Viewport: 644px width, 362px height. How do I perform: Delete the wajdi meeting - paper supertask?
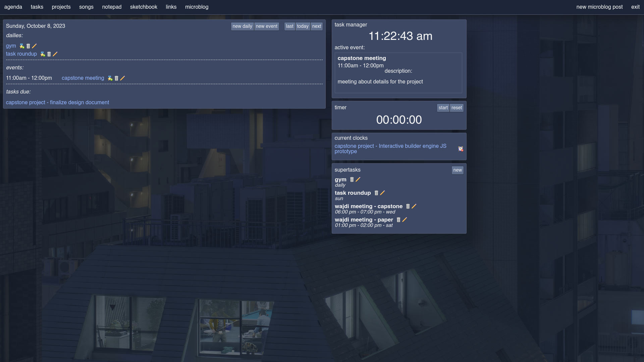click(398, 220)
